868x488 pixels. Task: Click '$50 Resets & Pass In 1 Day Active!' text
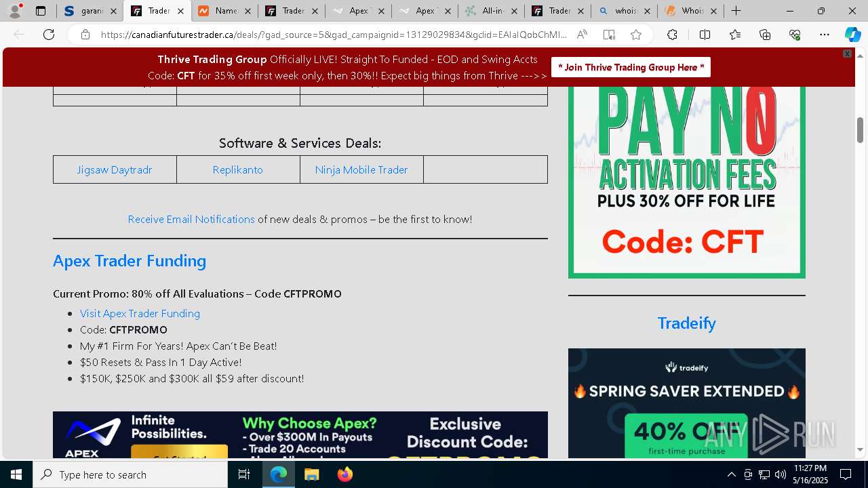coord(161,362)
